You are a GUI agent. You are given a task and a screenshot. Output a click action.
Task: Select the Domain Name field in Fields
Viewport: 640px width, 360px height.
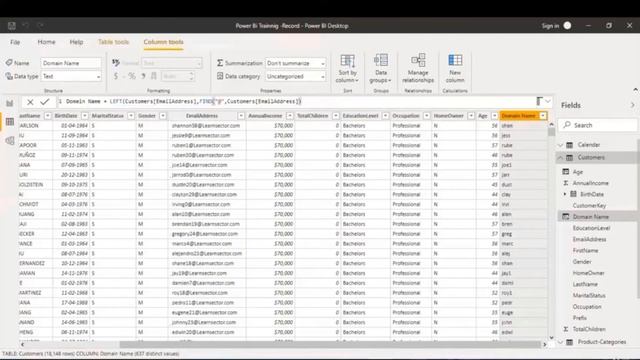[591, 217]
